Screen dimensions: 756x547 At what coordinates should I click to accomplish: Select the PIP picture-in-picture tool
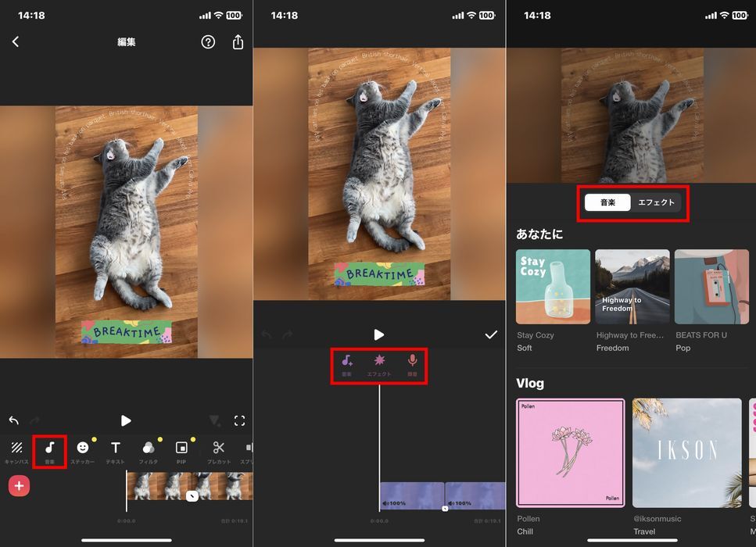181,451
